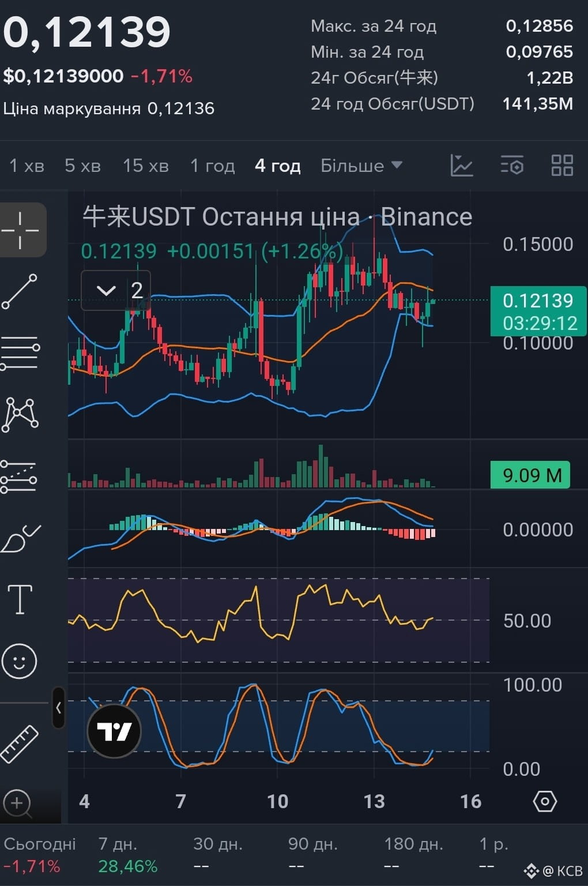Select the crosshair cursor tool
This screenshot has height=886, width=588.
point(21,230)
